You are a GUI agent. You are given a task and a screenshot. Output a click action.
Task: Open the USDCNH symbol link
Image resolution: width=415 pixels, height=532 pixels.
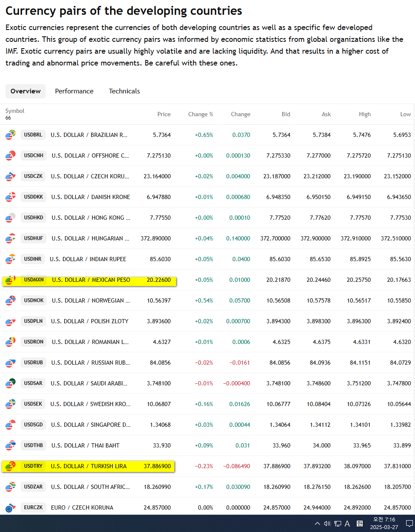pyautogui.click(x=34, y=156)
